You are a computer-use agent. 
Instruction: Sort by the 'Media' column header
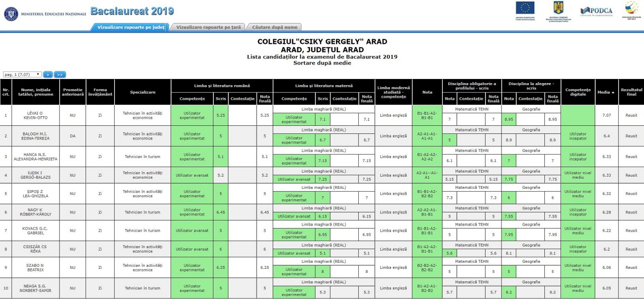pos(606,92)
